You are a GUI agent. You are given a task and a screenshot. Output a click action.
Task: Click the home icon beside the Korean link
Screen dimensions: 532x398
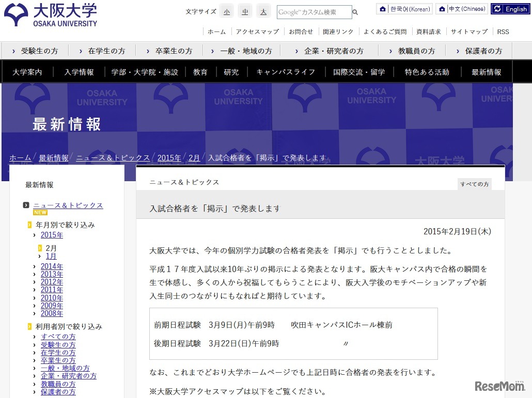(x=382, y=9)
